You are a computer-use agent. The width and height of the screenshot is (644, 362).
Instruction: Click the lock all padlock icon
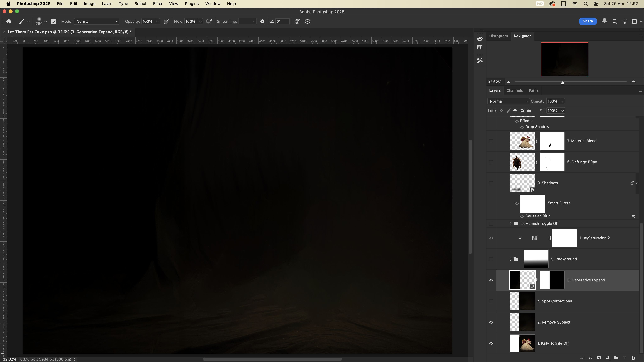point(529,111)
